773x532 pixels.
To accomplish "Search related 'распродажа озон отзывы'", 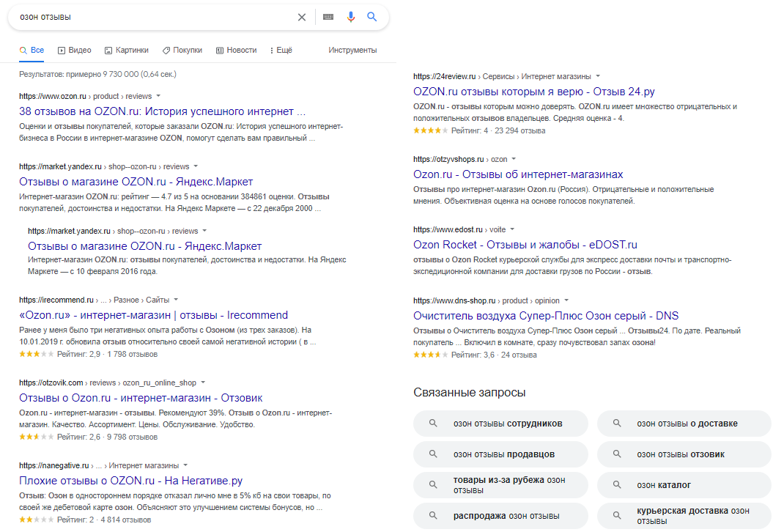I will pyautogui.click(x=500, y=516).
